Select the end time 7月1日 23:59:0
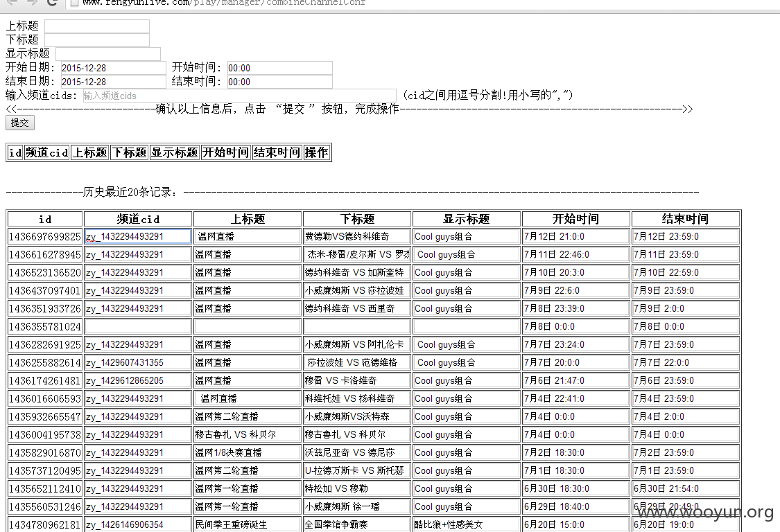The image size is (780, 532). 685,471
